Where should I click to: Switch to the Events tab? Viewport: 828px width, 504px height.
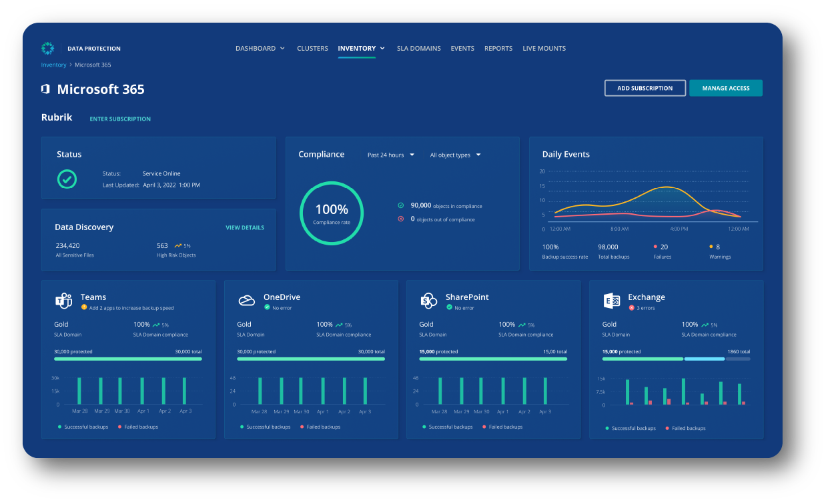click(x=462, y=49)
